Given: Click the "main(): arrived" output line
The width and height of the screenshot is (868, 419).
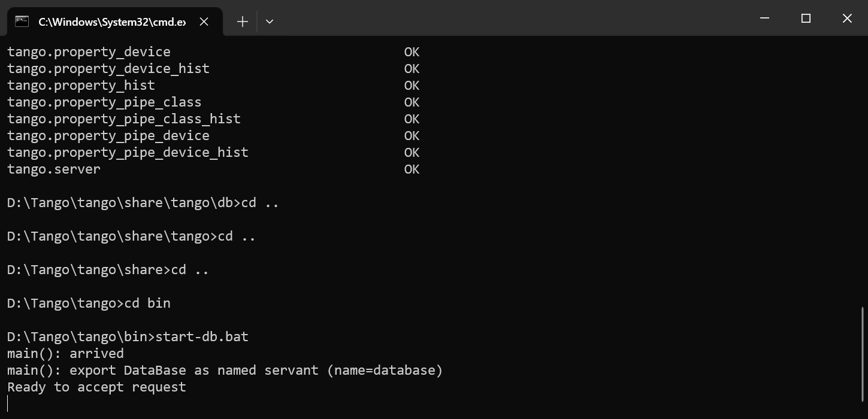Looking at the screenshot, I should [65, 354].
